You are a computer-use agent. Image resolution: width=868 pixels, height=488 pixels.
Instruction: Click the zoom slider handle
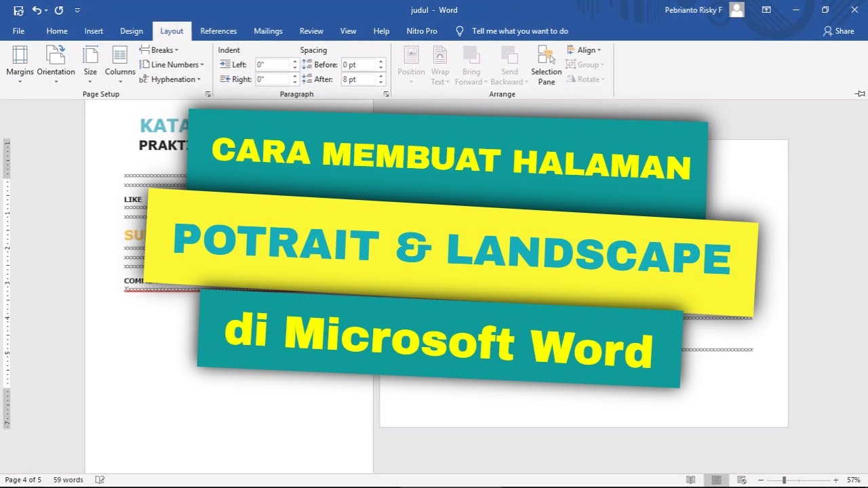click(784, 480)
